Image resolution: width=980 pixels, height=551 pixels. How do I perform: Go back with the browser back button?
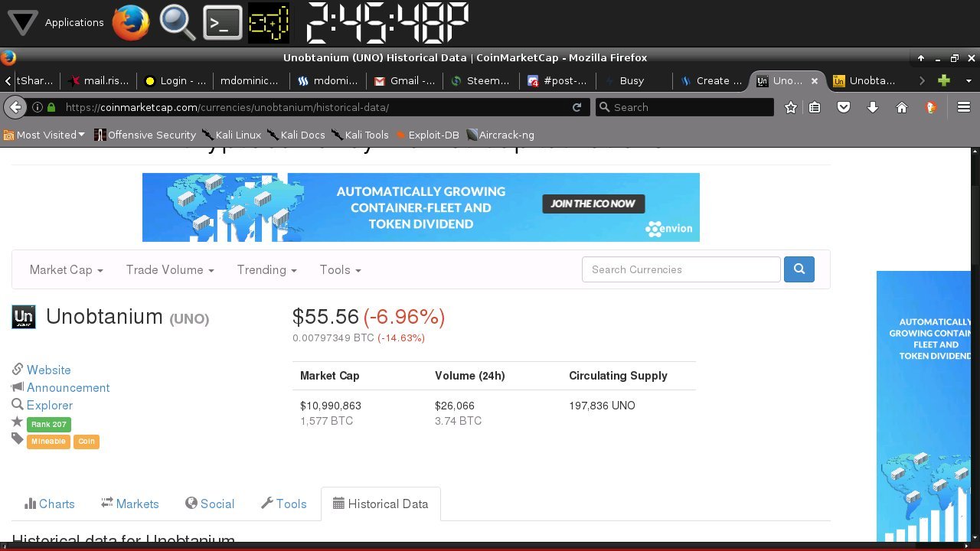tap(15, 107)
